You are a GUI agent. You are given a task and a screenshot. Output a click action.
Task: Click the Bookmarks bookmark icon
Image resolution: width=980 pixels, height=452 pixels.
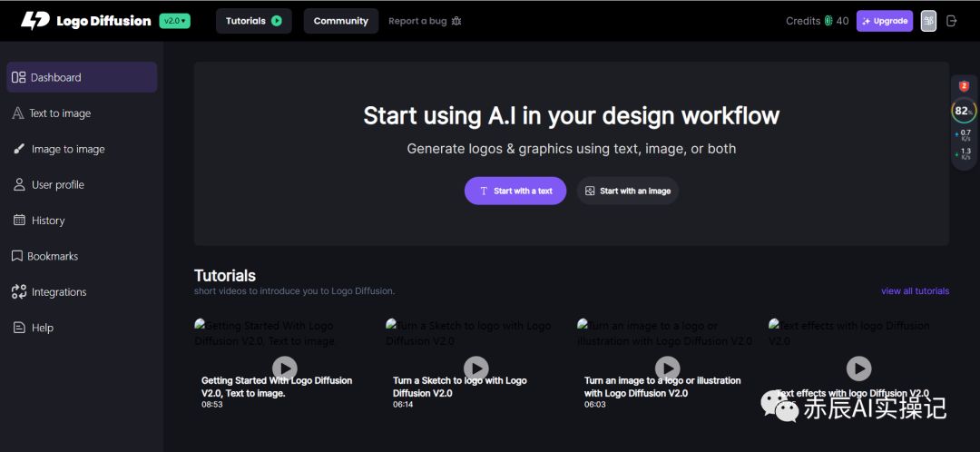pos(17,256)
